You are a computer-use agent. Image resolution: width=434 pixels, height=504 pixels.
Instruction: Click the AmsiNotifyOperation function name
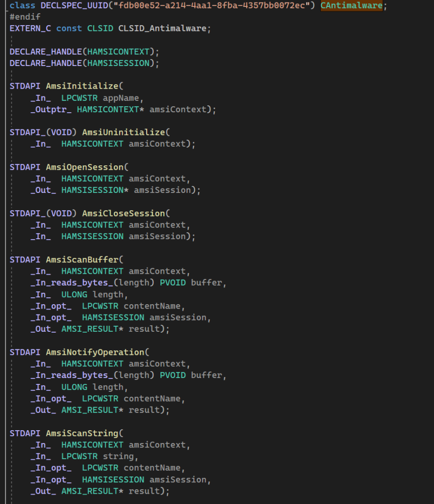pos(95,352)
